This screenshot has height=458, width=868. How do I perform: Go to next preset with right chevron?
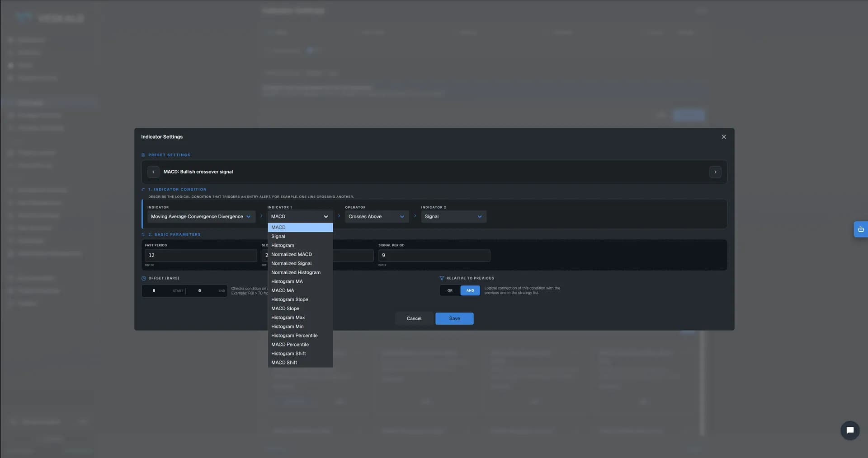715,172
